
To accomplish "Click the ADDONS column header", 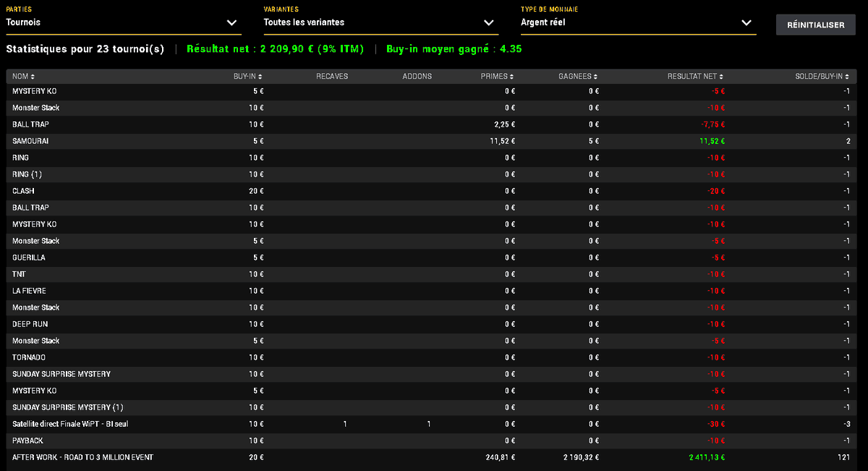I will coord(417,76).
